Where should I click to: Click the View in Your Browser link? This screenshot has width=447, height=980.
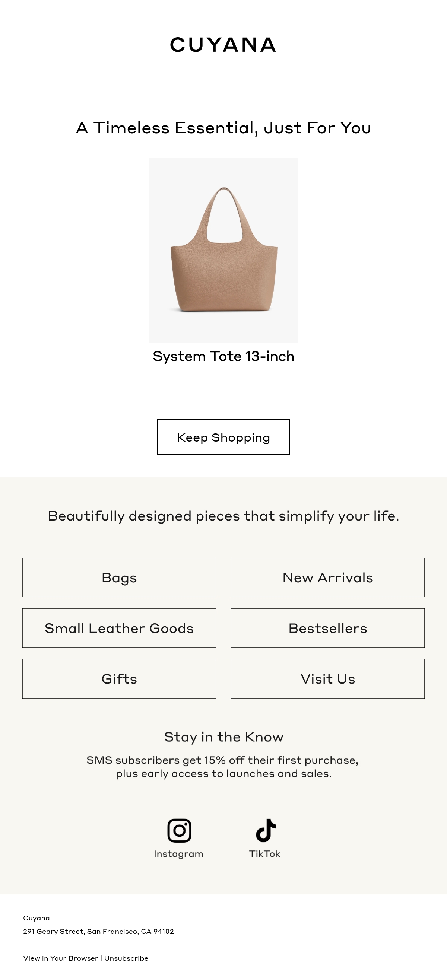[61, 958]
